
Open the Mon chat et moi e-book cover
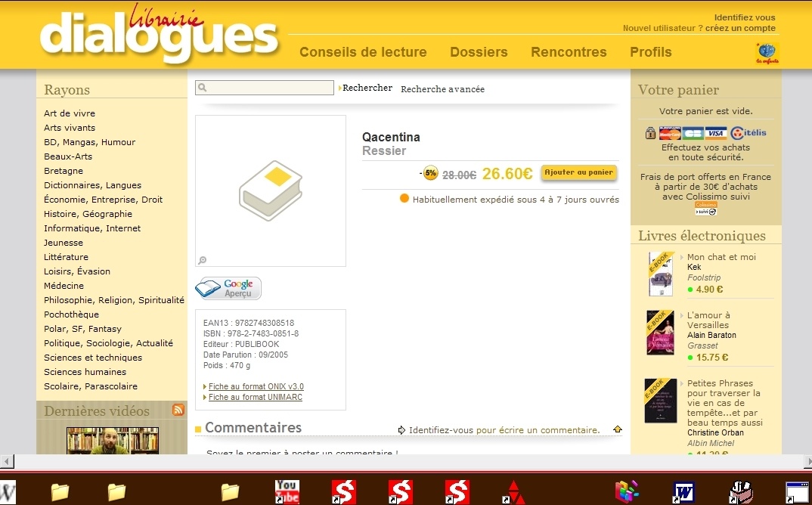pos(661,274)
